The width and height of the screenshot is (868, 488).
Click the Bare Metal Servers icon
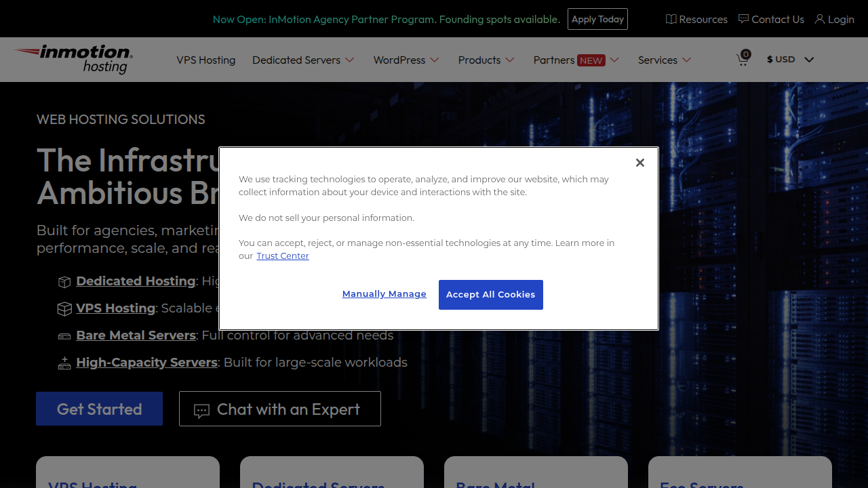click(x=64, y=336)
